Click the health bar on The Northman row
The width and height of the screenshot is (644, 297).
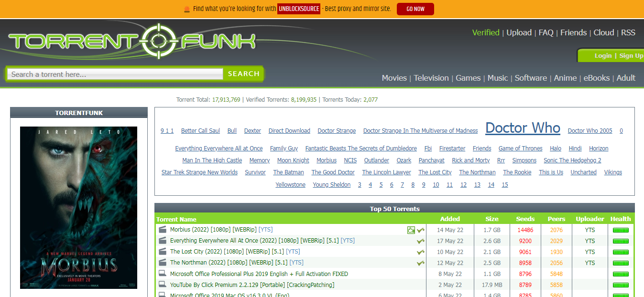(621, 263)
